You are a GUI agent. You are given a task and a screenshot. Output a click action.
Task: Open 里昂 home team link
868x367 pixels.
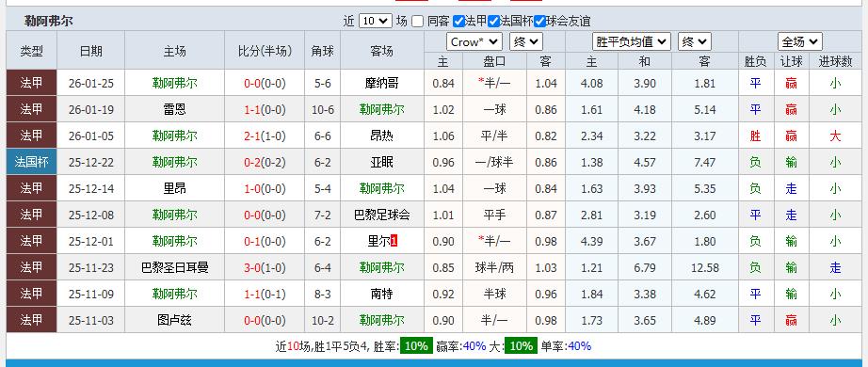click(174, 189)
